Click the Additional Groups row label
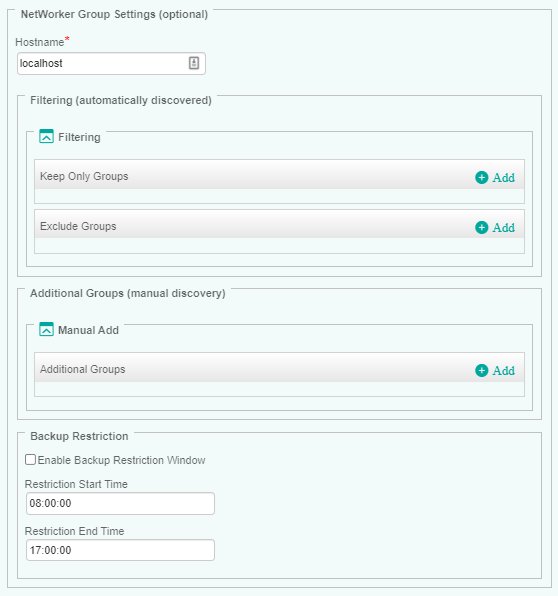Screen dimensions: 558x596 [82, 369]
